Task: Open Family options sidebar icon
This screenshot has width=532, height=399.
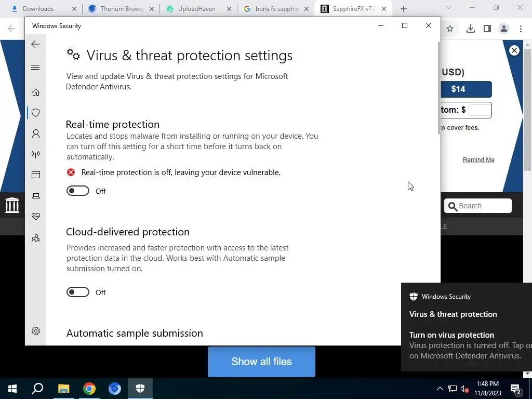Action: coord(36,238)
